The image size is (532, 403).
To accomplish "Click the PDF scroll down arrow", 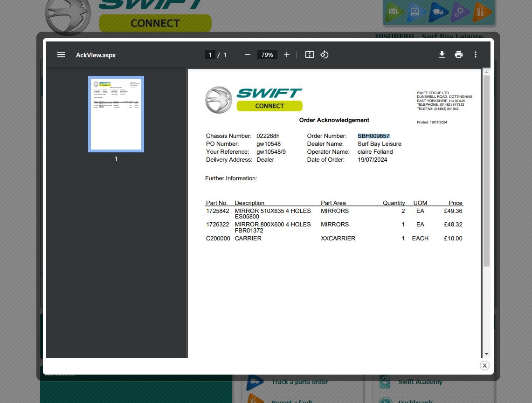I will coord(486,354).
